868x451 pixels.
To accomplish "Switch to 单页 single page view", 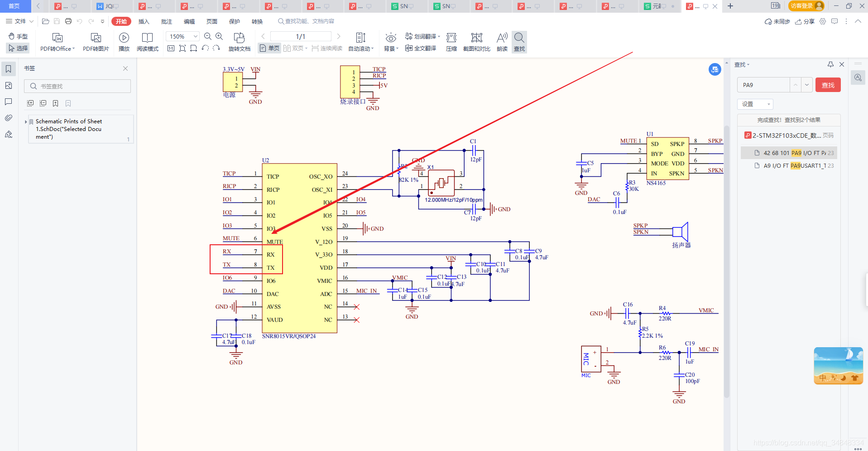I will pyautogui.click(x=270, y=48).
